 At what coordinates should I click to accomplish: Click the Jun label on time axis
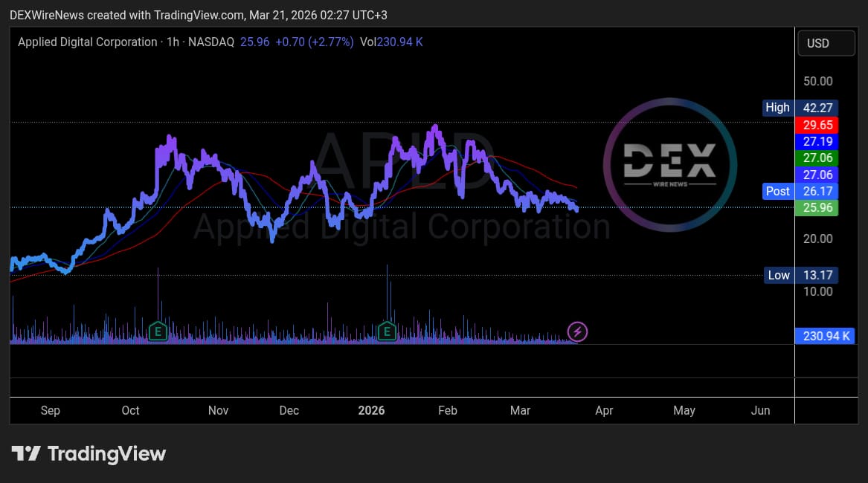click(x=761, y=410)
